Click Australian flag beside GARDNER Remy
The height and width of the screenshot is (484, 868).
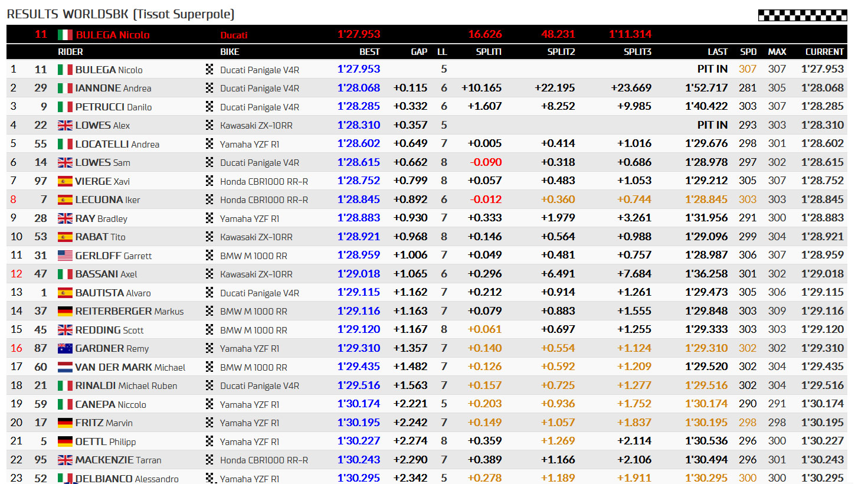pyautogui.click(x=65, y=348)
